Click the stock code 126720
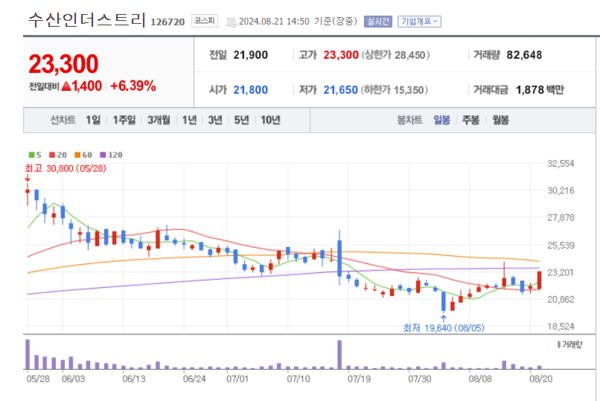Viewport: 600px width, 401px height. (x=168, y=22)
